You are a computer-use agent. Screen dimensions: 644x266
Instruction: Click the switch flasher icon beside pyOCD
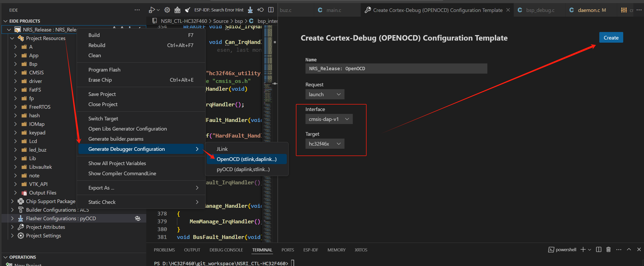click(x=138, y=218)
